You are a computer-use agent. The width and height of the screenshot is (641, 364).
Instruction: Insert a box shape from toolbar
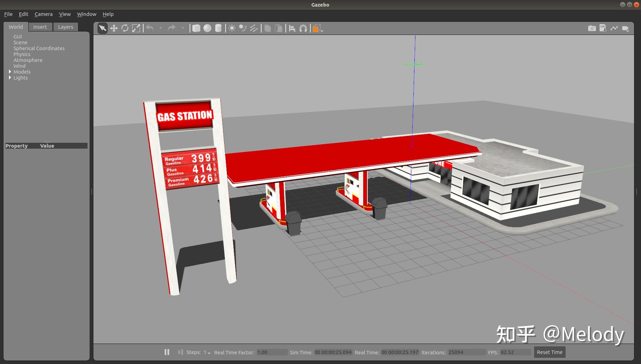tap(196, 28)
